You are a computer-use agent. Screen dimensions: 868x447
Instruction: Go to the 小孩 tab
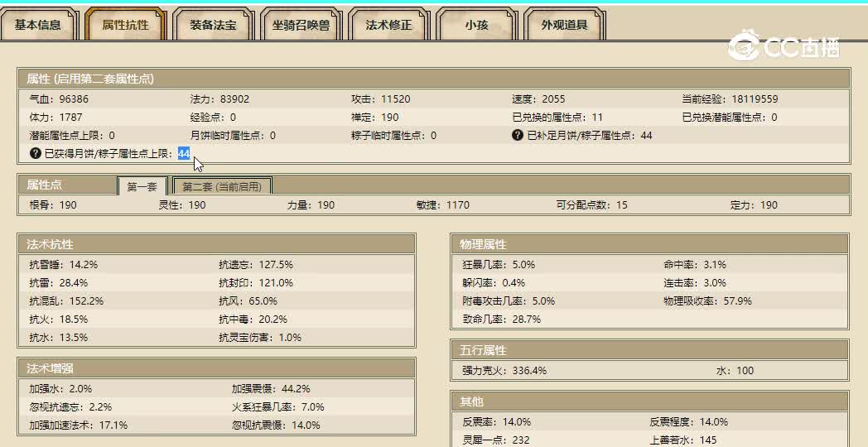click(x=476, y=24)
